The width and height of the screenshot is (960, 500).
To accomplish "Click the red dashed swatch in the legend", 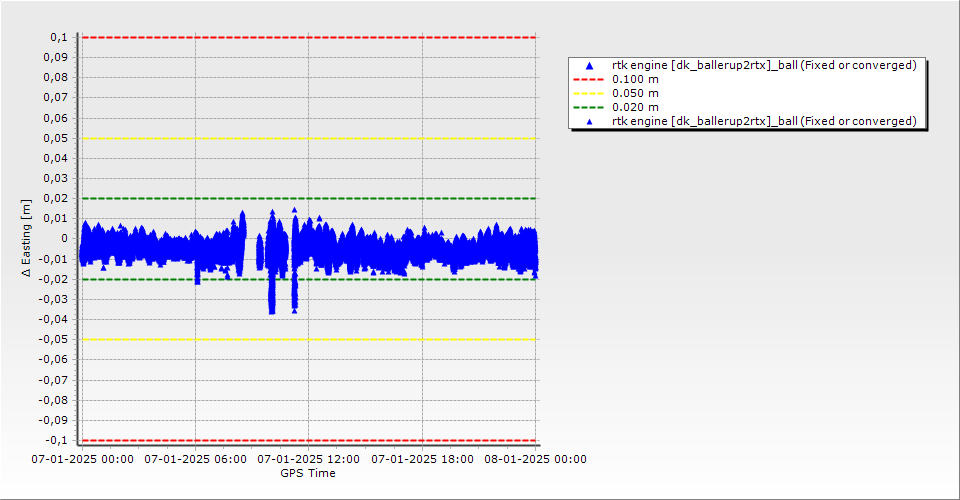I will click(x=588, y=80).
